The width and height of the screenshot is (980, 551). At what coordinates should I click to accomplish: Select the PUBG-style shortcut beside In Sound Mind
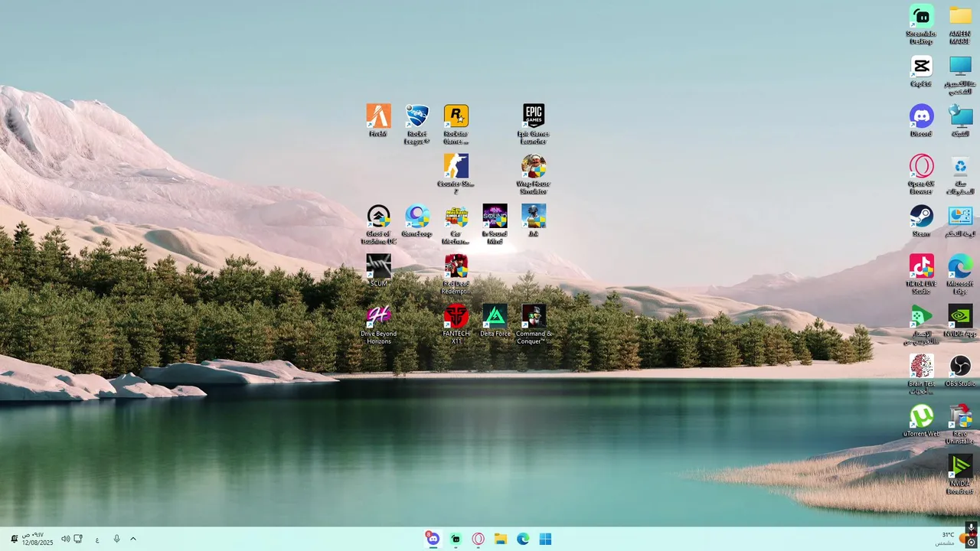click(x=534, y=220)
